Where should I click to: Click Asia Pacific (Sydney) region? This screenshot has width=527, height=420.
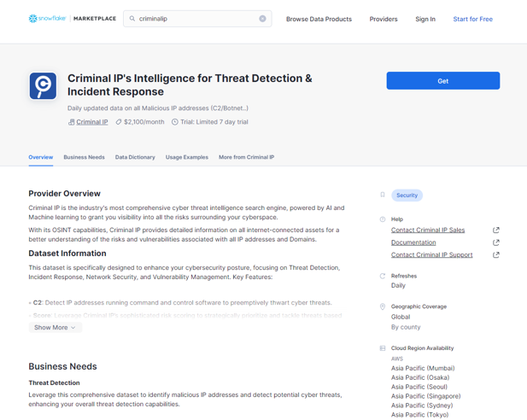click(422, 405)
